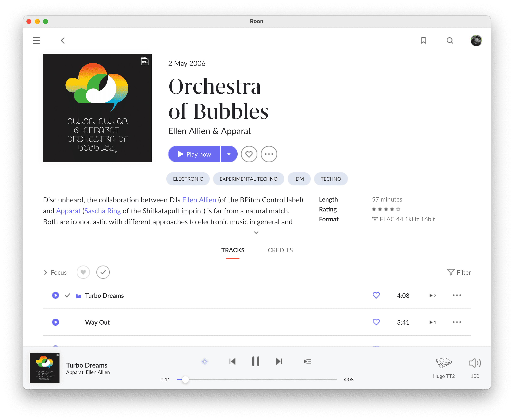The width and height of the screenshot is (514, 420).
Task: Click the Ellen Allien artist link
Action: (199, 200)
